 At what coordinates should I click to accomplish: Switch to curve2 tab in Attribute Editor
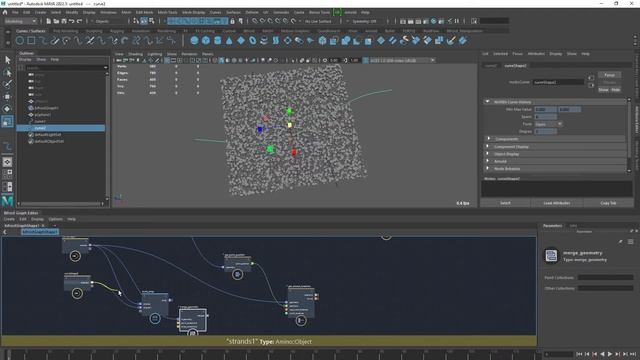point(491,65)
